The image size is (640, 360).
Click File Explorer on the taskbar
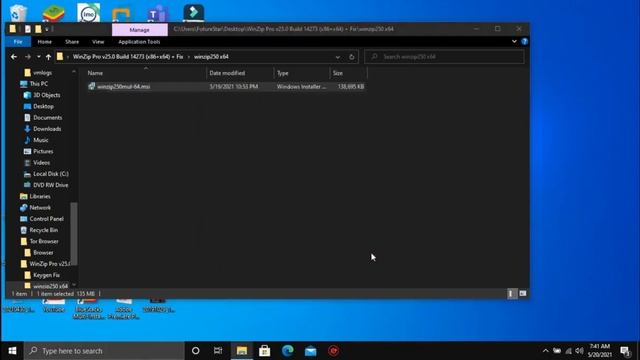click(242, 351)
